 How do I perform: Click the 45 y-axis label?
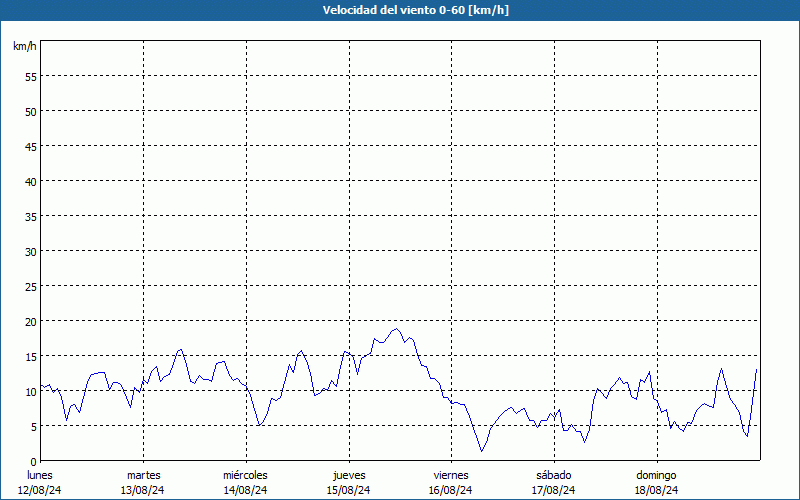31,146
